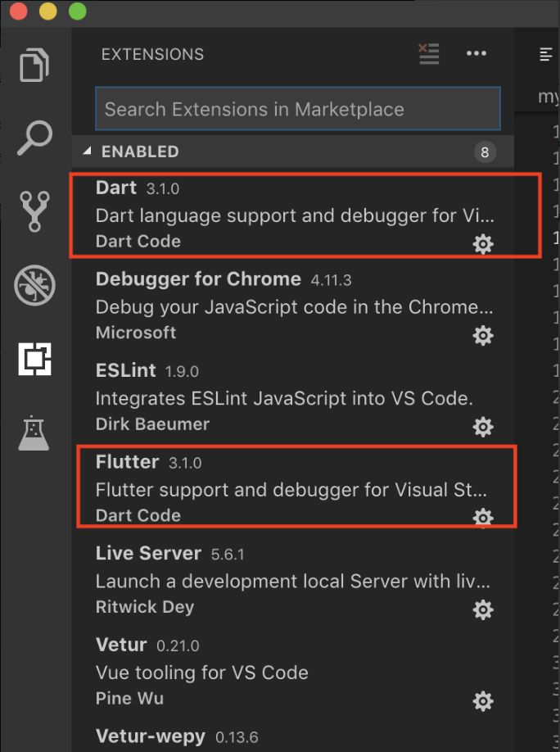Focus the Search Extensions in Marketplace field
The height and width of the screenshot is (752, 560).
(x=297, y=109)
